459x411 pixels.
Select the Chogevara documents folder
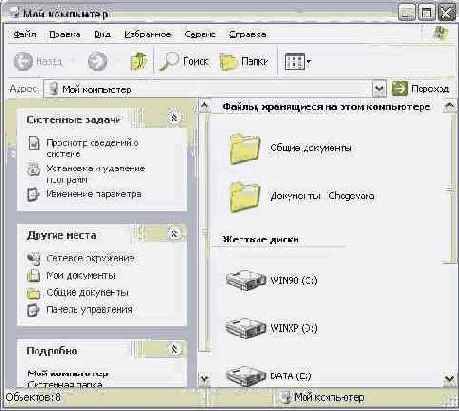[244, 197]
